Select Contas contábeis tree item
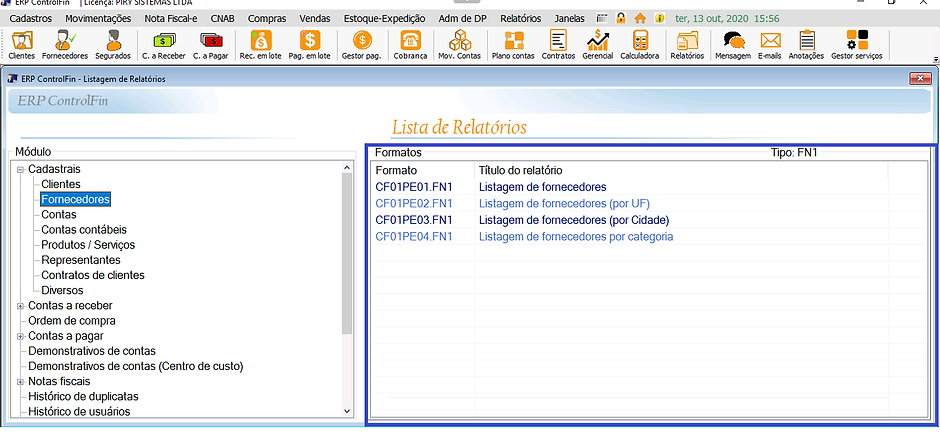 point(84,230)
